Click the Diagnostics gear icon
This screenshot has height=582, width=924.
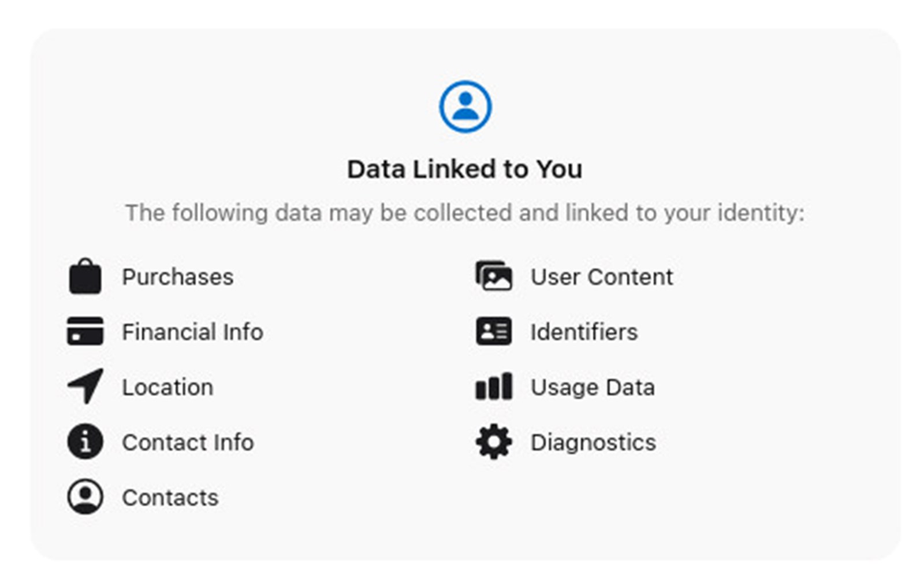coord(494,442)
